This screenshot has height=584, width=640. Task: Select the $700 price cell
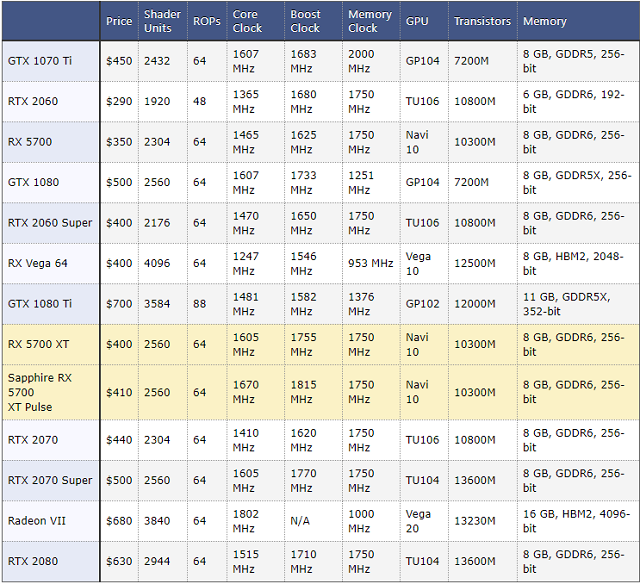click(119, 304)
